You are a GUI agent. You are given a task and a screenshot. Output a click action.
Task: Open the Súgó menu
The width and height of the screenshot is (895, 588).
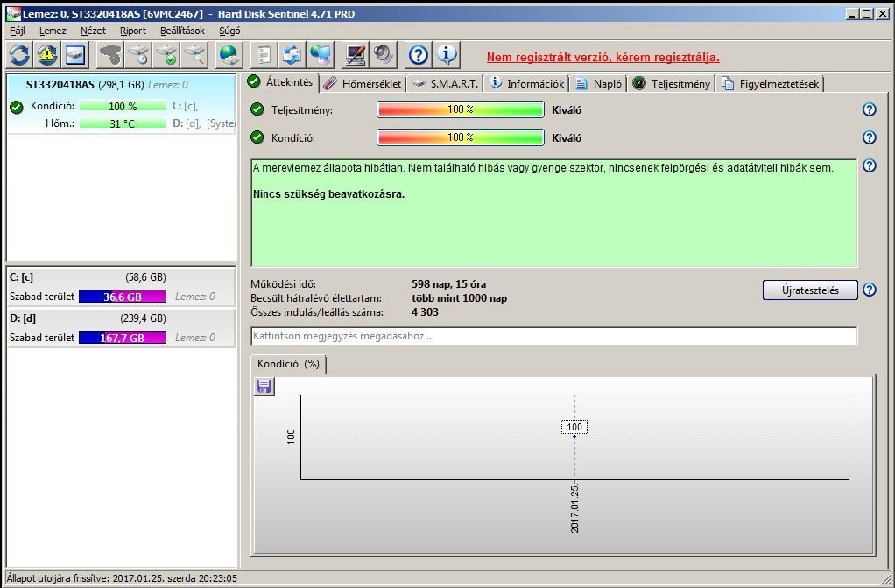[229, 31]
